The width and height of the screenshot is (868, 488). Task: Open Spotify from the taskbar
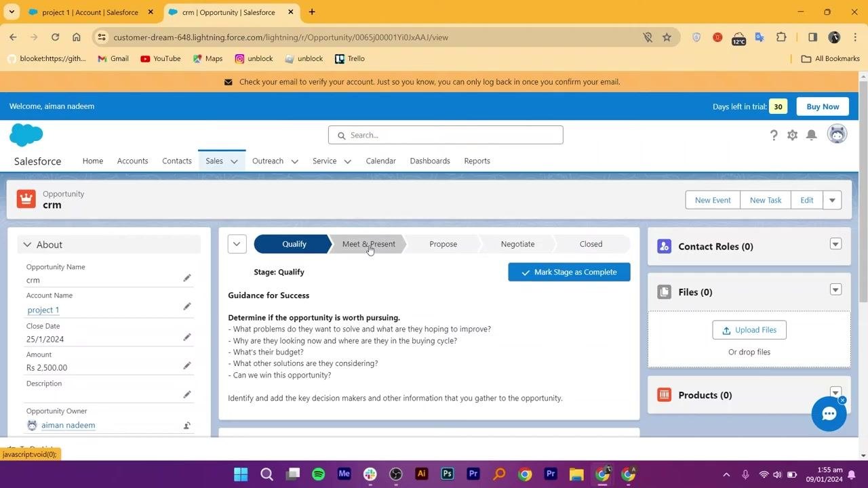[318, 474]
